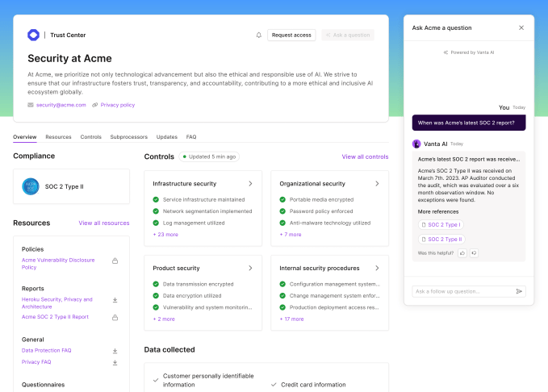
Task: Click thumbs up on Vanta AI answer
Action: (462, 252)
